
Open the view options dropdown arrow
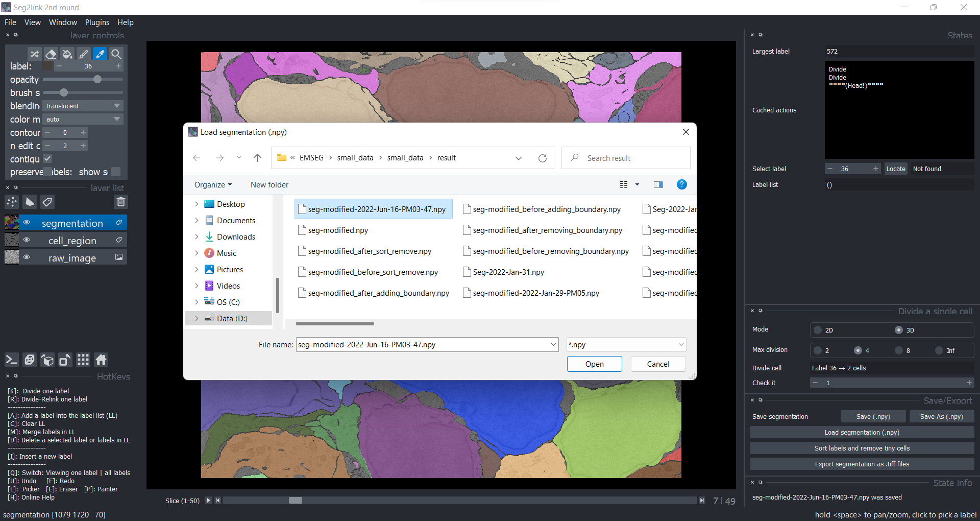(x=637, y=184)
